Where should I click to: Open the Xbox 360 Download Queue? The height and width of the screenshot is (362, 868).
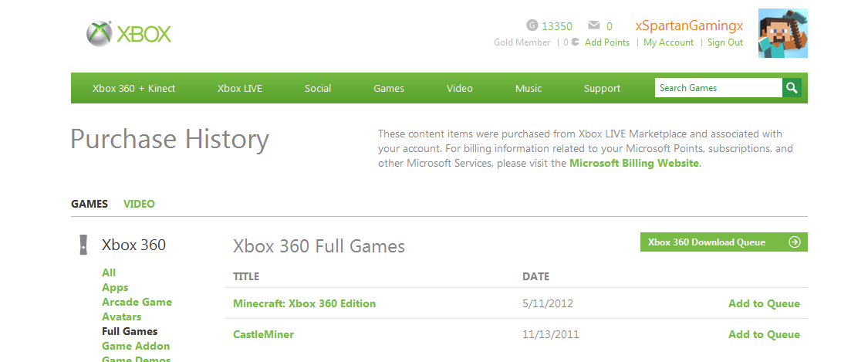[x=707, y=242]
